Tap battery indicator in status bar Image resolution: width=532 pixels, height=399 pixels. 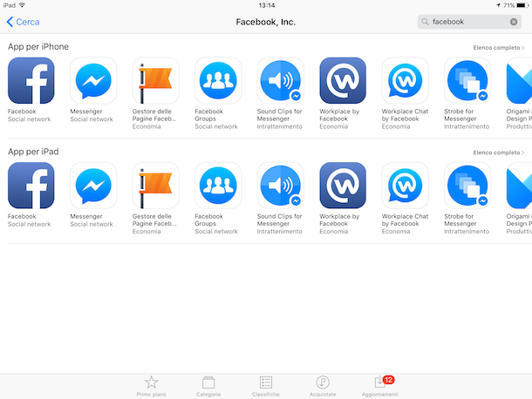click(x=522, y=5)
